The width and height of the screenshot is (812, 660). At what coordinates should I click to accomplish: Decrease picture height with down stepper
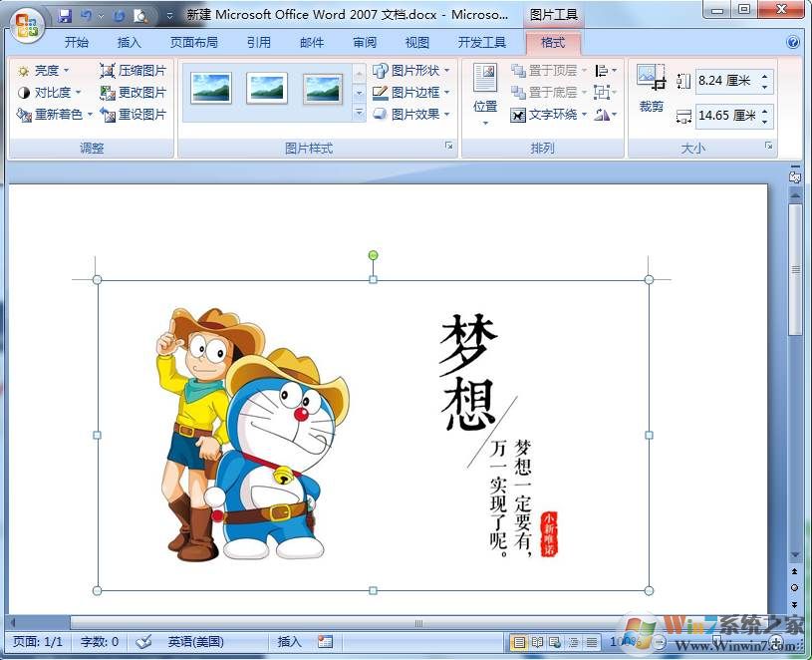pos(765,87)
